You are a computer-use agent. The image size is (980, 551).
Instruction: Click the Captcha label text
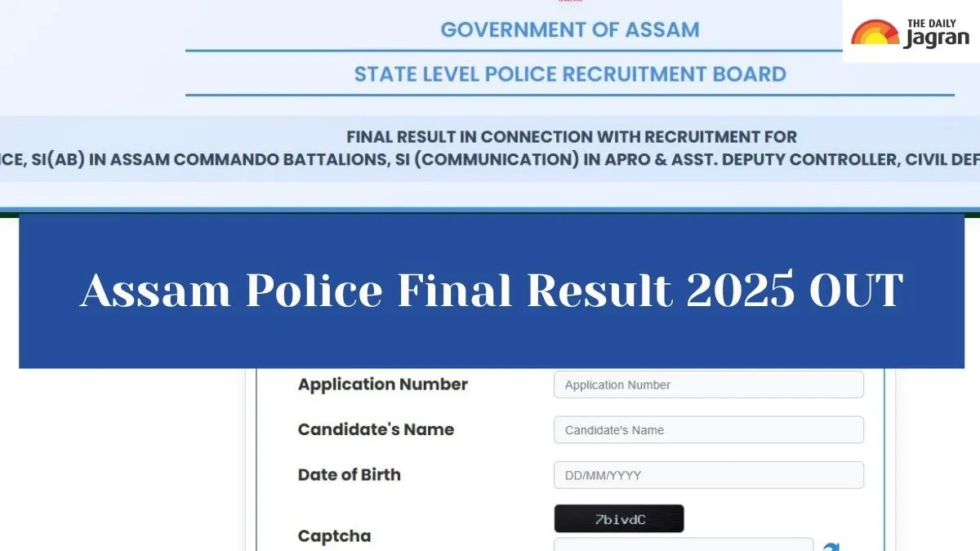(x=334, y=535)
